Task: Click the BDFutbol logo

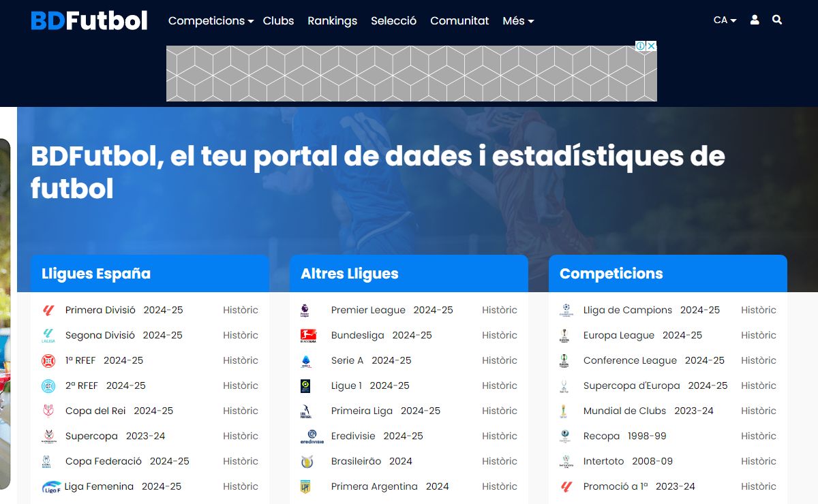Action: tap(89, 20)
